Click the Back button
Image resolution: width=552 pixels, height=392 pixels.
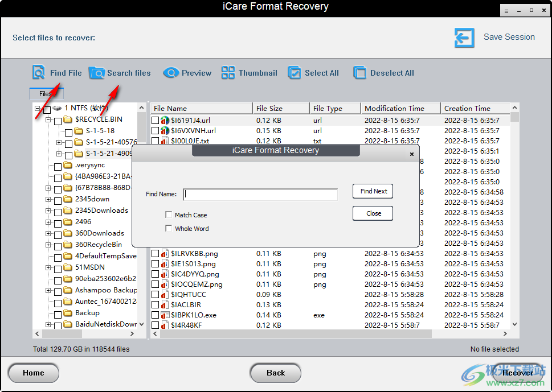276,373
